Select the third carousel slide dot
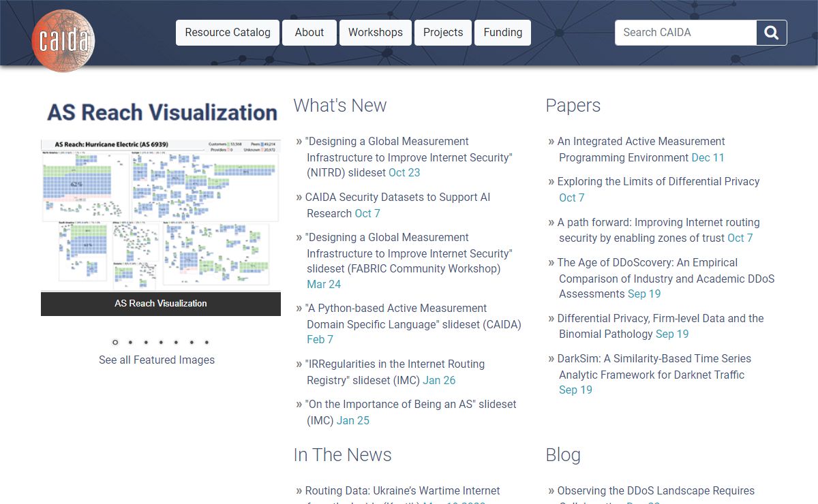The height and width of the screenshot is (504, 818). (146, 343)
